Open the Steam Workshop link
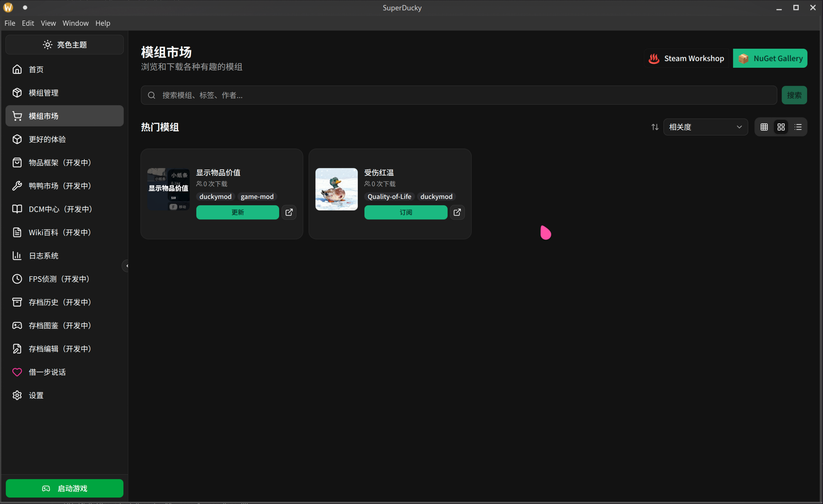823x504 pixels. click(x=686, y=58)
